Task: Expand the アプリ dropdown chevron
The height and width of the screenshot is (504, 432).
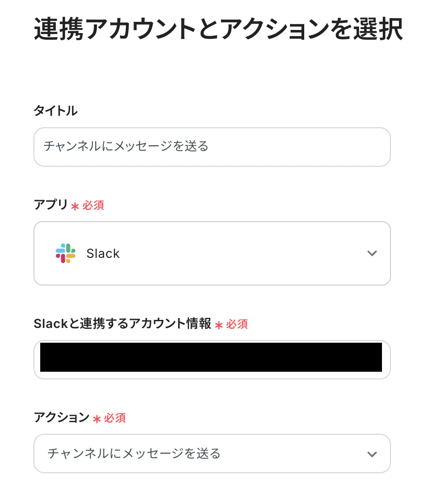Action: (x=372, y=253)
